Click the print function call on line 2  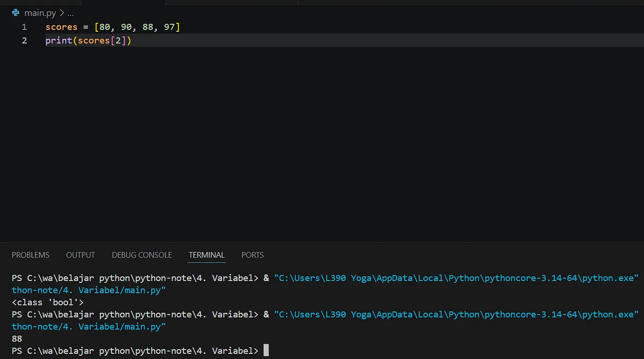[59, 41]
